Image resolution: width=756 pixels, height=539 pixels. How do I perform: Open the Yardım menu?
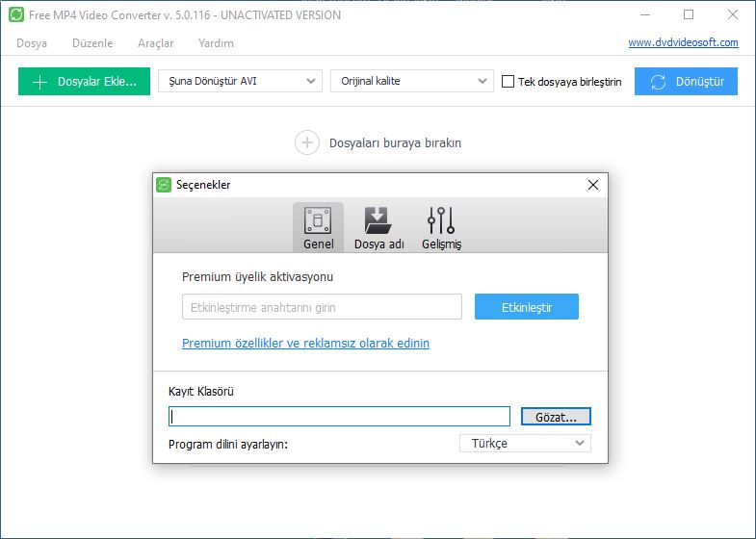(x=216, y=43)
